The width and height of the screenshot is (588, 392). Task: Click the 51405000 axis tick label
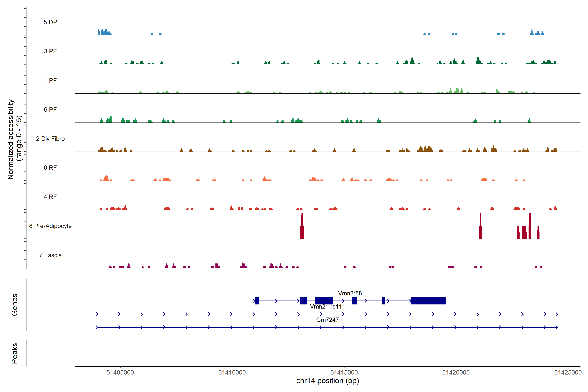coord(120,372)
